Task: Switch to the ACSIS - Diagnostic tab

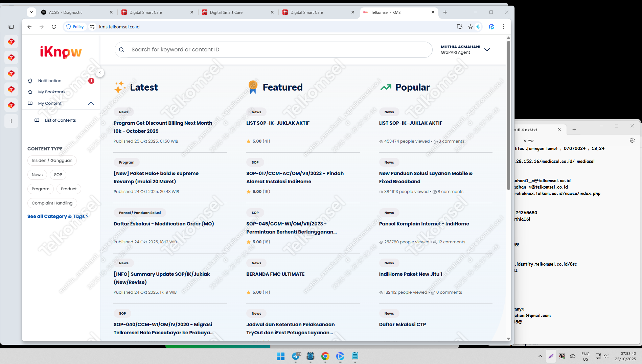Action: 77,12
